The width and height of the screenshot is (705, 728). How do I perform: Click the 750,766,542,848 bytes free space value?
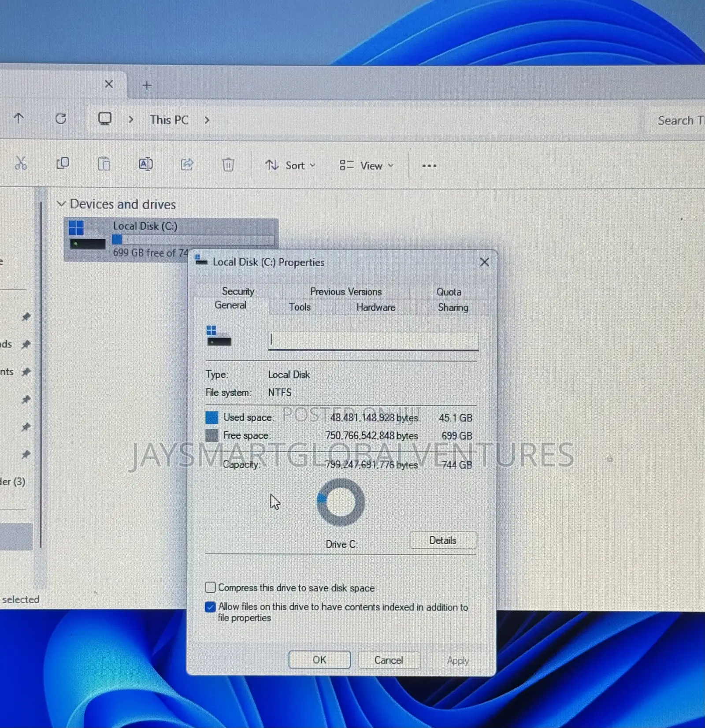click(371, 436)
